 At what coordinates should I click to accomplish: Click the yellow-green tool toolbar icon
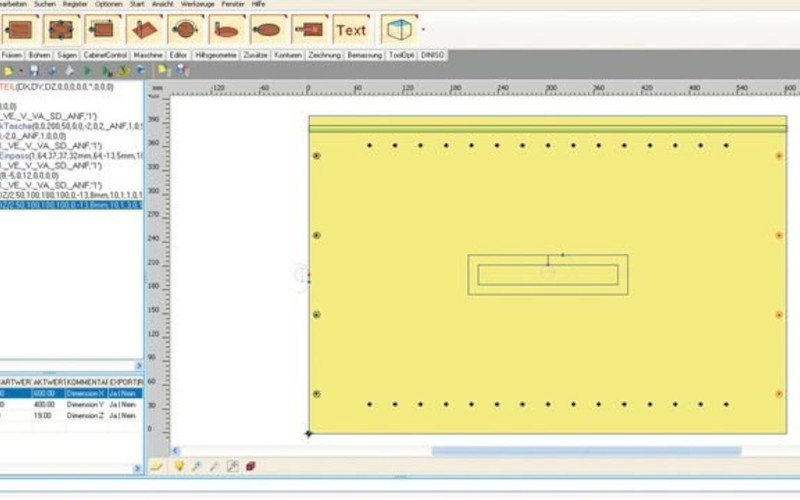pos(123,71)
